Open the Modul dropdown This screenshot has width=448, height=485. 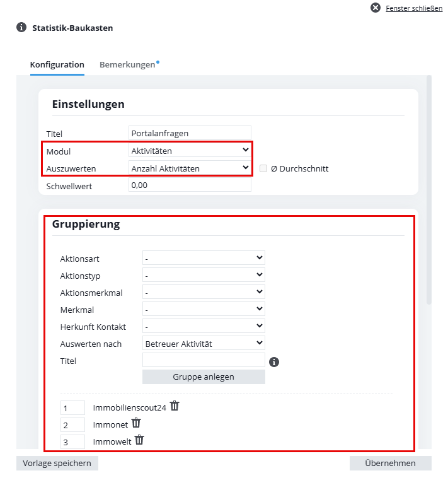[189, 151]
